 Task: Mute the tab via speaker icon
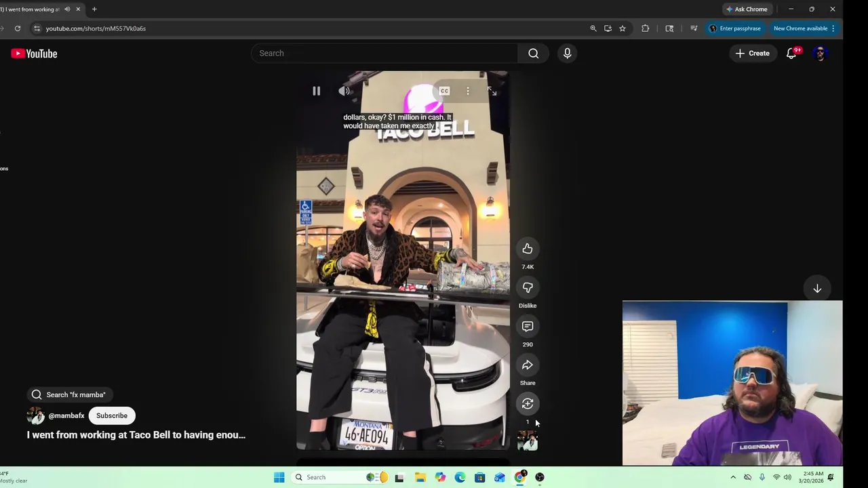point(67,9)
